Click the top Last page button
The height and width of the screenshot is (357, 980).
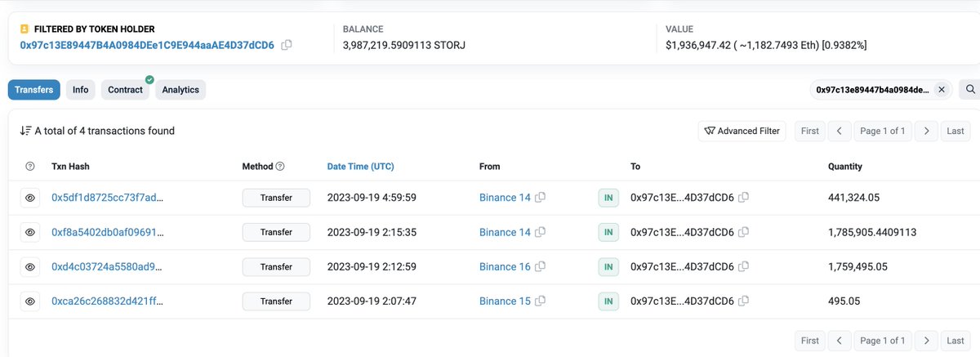click(955, 131)
